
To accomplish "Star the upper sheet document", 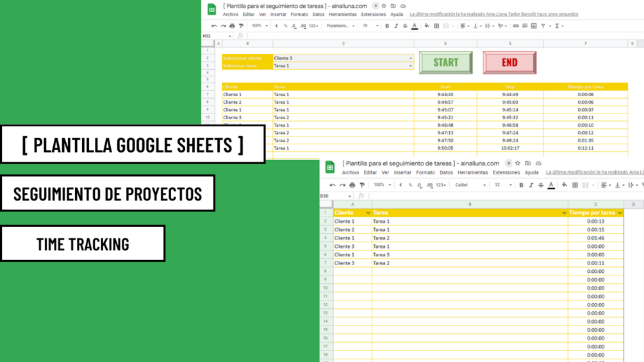I will click(384, 6).
